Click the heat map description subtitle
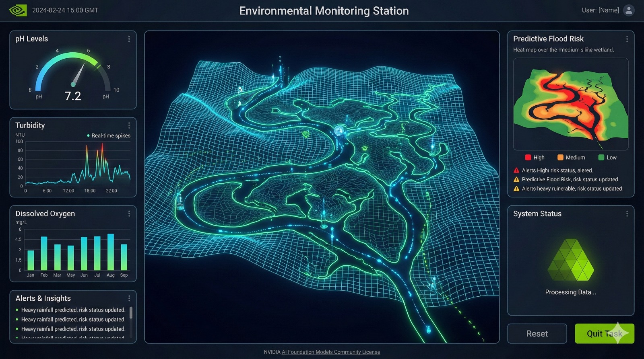The image size is (644, 359). coord(563,50)
